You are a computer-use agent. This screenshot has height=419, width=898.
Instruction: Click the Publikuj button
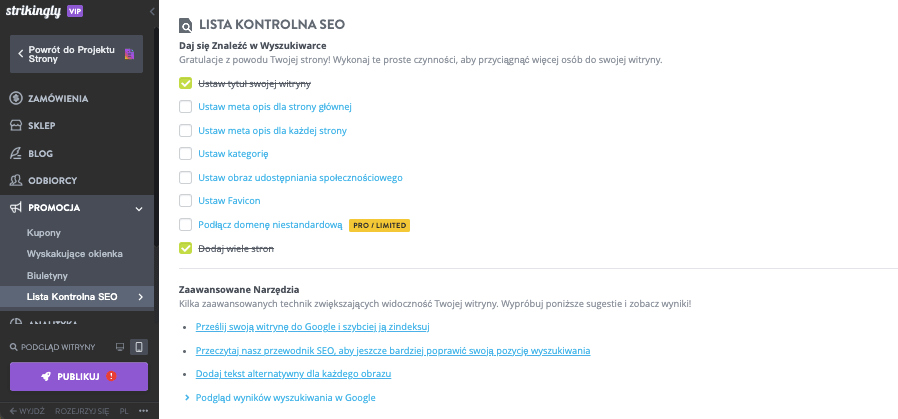tap(79, 377)
